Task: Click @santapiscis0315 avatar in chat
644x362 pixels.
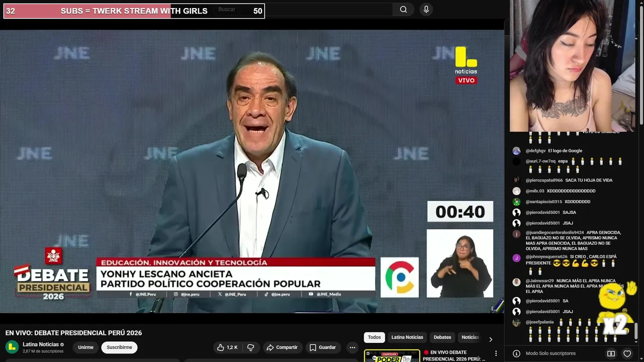Action: 516,202
